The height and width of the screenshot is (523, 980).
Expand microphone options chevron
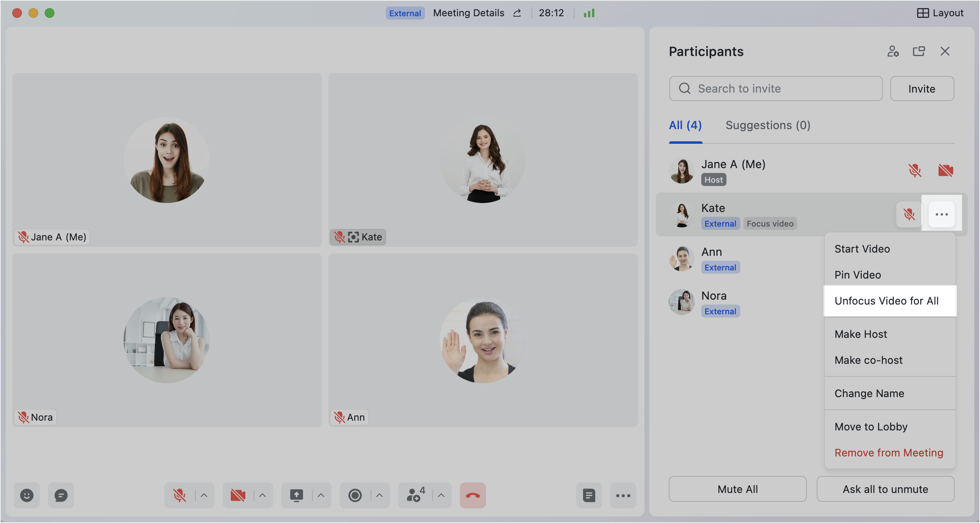coord(204,495)
